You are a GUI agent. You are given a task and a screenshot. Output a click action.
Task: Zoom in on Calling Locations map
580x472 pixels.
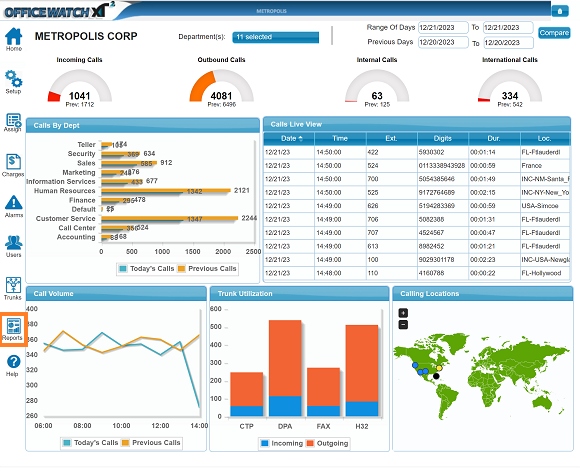(x=403, y=313)
